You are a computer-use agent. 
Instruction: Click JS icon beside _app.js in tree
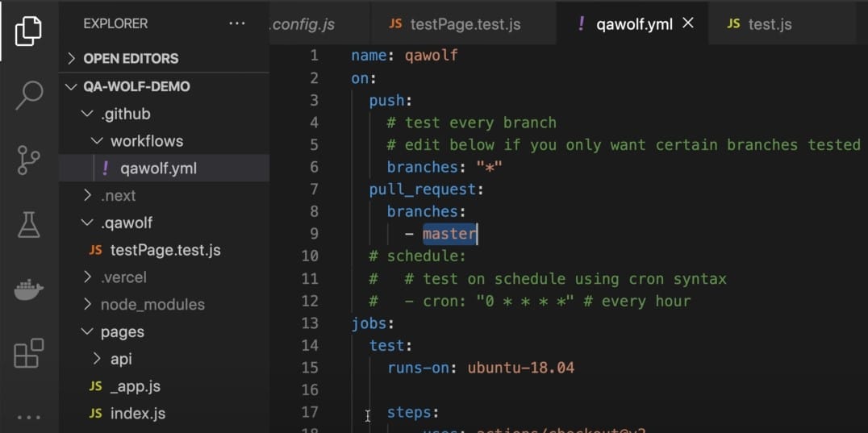[x=96, y=386]
